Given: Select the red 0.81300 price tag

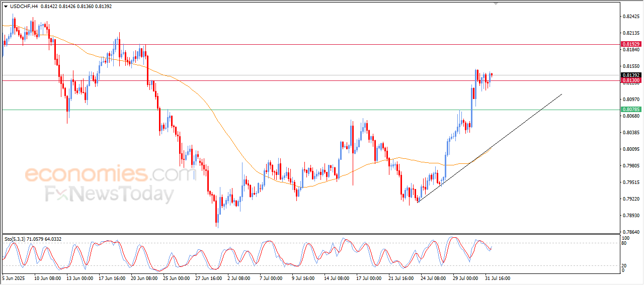Looking at the screenshot, I should click(631, 80).
